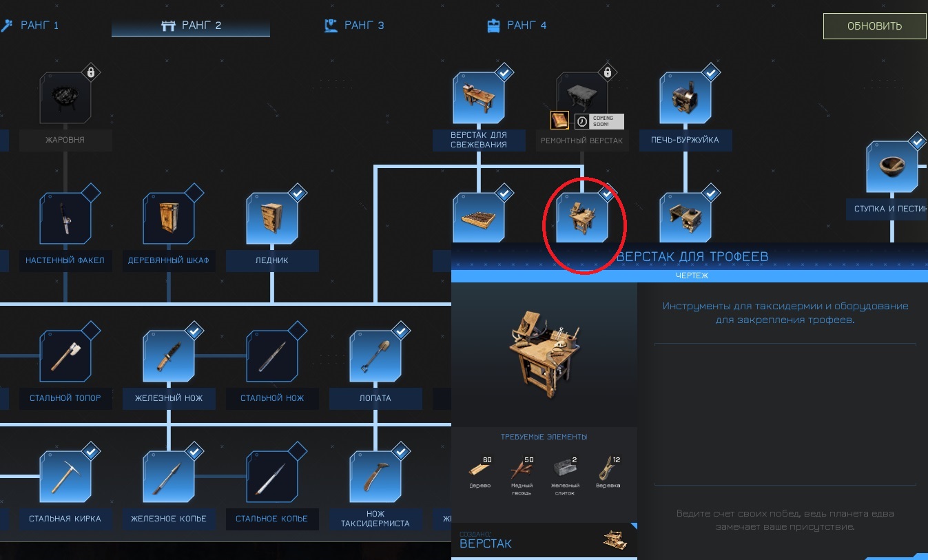Click the trophy bench preview image
928x560 pixels.
click(x=544, y=355)
